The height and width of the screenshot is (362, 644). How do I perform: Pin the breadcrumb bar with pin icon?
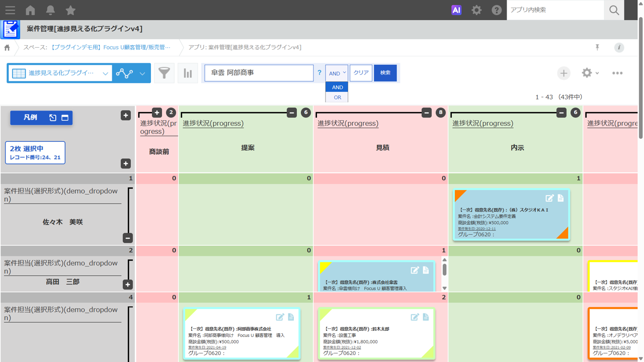(597, 47)
